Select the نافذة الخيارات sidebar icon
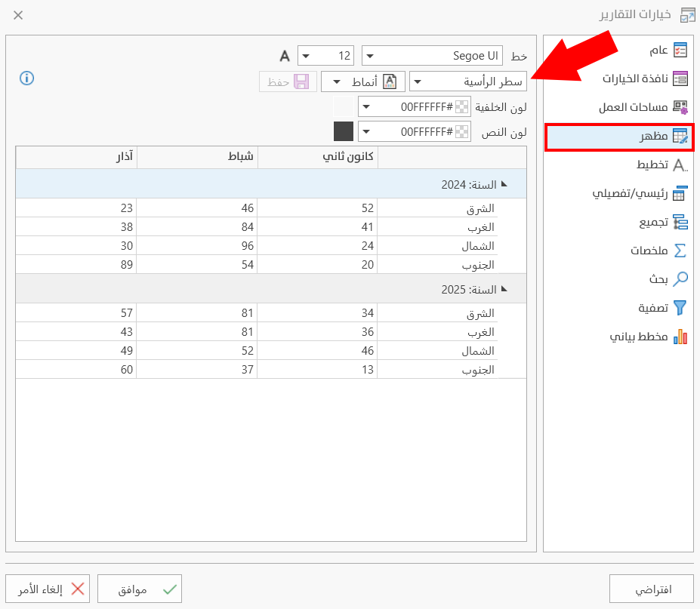The width and height of the screenshot is (700, 609). pyautogui.click(x=680, y=79)
